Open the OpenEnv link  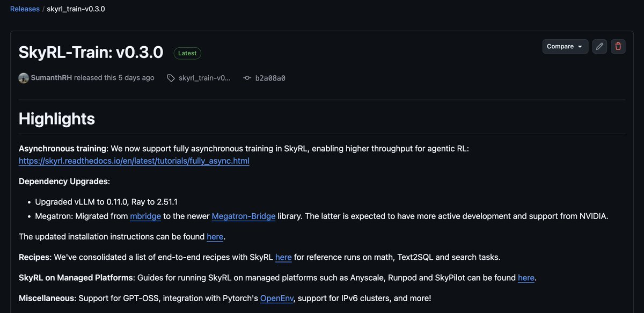pyautogui.click(x=276, y=298)
